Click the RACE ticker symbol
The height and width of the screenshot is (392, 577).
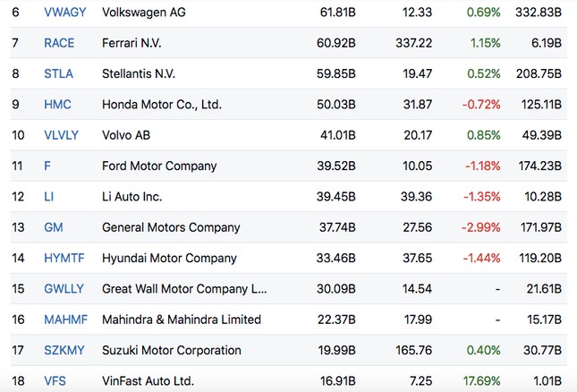[x=59, y=43]
